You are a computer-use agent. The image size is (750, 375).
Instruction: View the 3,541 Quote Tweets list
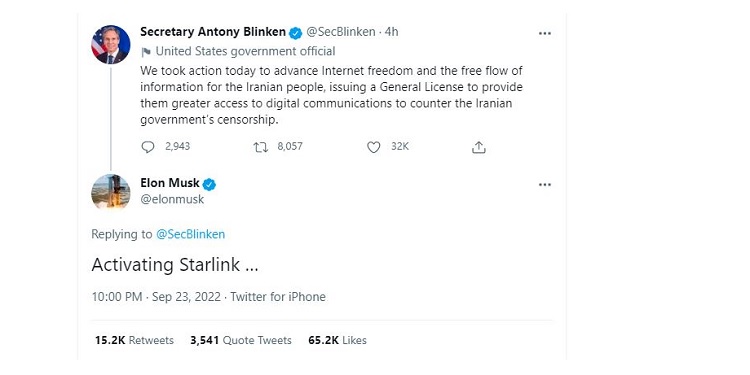241,341
